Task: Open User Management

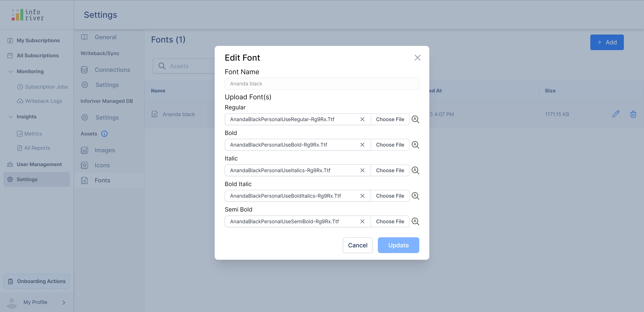Action: [39, 164]
